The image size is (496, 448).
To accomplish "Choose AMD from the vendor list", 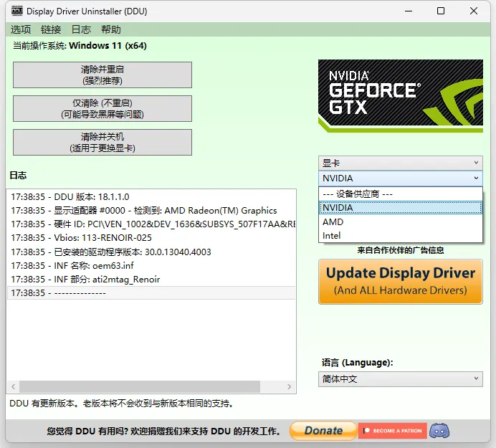I will [333, 222].
